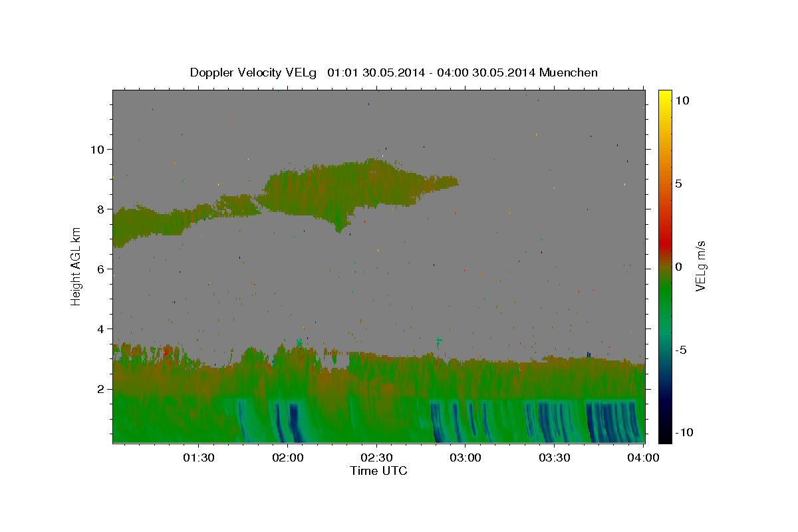
Task: Click the "Time UTC" axis label
Action: coord(378,471)
